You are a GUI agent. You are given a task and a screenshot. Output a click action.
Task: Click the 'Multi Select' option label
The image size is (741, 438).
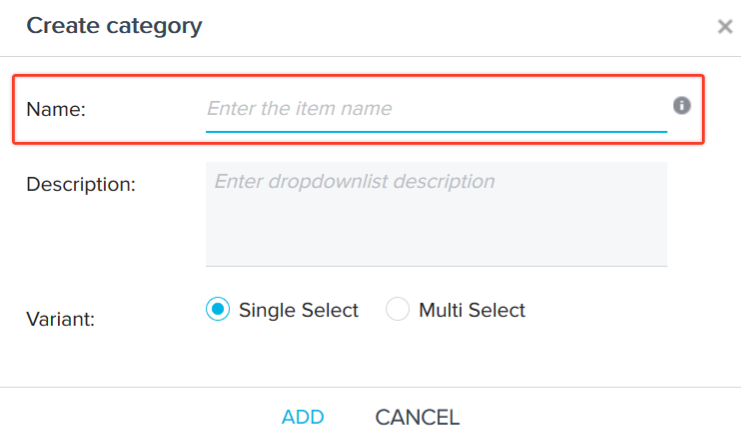472,310
